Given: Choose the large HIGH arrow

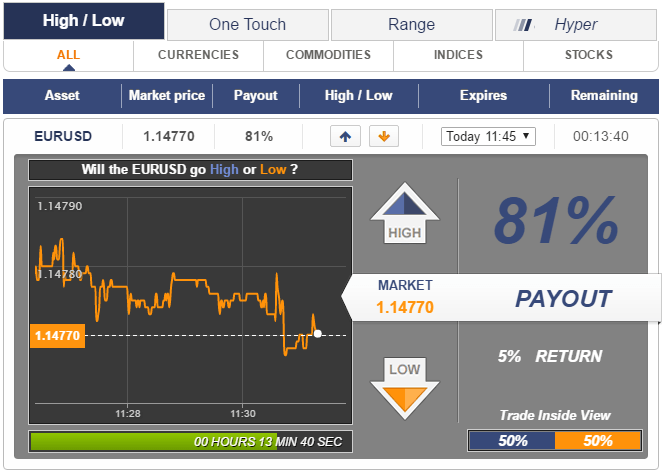Looking at the screenshot, I should tap(404, 214).
